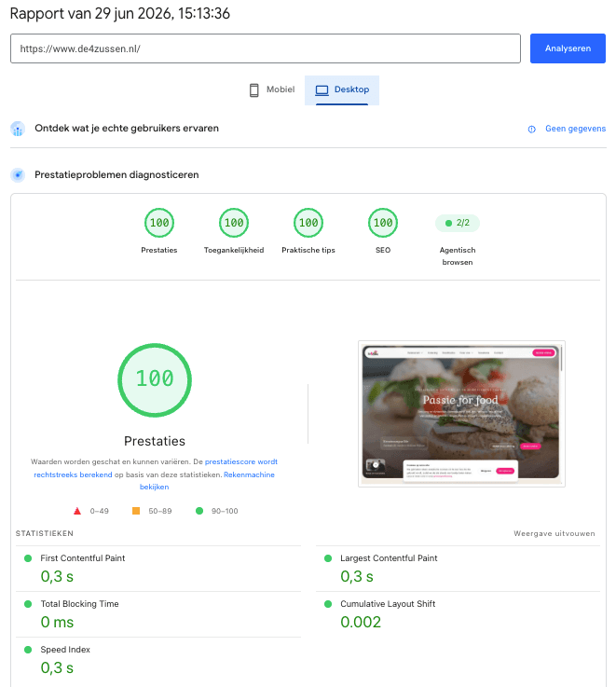Click the Speed Index label

(x=65, y=650)
